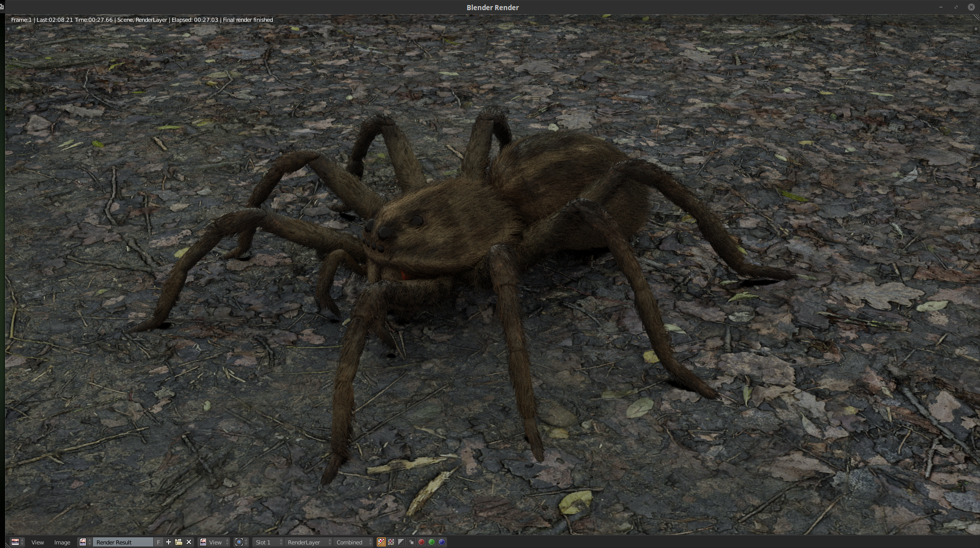
Task: Expand the RenderLayer dropdown
Action: pyautogui.click(x=308, y=542)
